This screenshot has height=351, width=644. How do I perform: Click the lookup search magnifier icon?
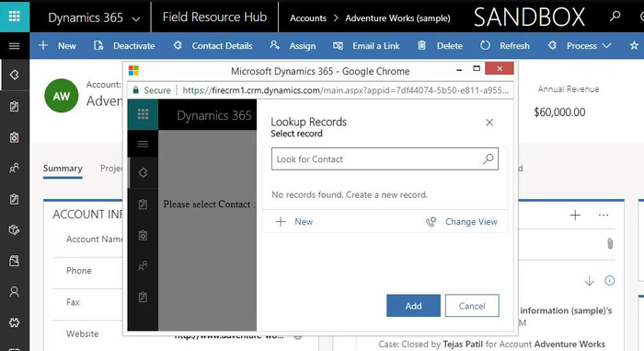489,158
